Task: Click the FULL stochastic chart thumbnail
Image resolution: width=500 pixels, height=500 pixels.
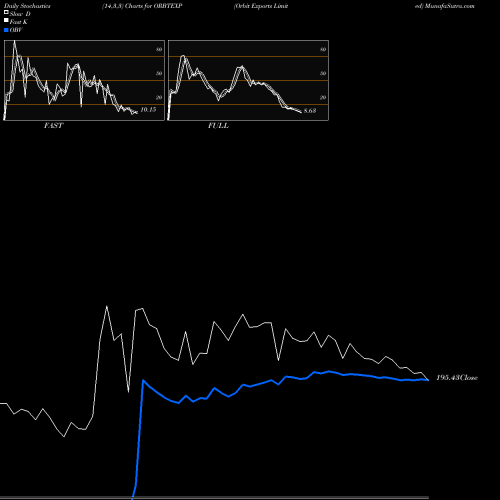Action: coord(248,80)
